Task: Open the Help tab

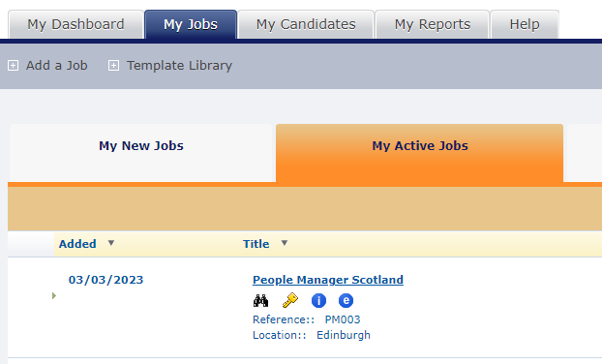Action: point(525,24)
